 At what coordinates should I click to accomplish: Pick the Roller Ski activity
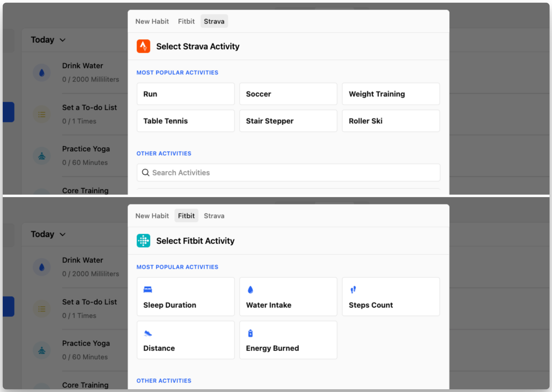pyautogui.click(x=391, y=121)
